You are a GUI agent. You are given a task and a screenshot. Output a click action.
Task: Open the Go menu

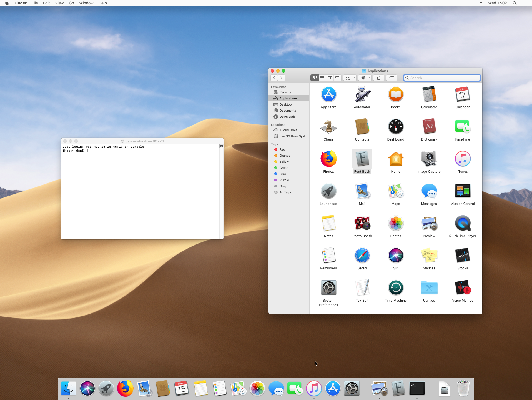pos(71,3)
